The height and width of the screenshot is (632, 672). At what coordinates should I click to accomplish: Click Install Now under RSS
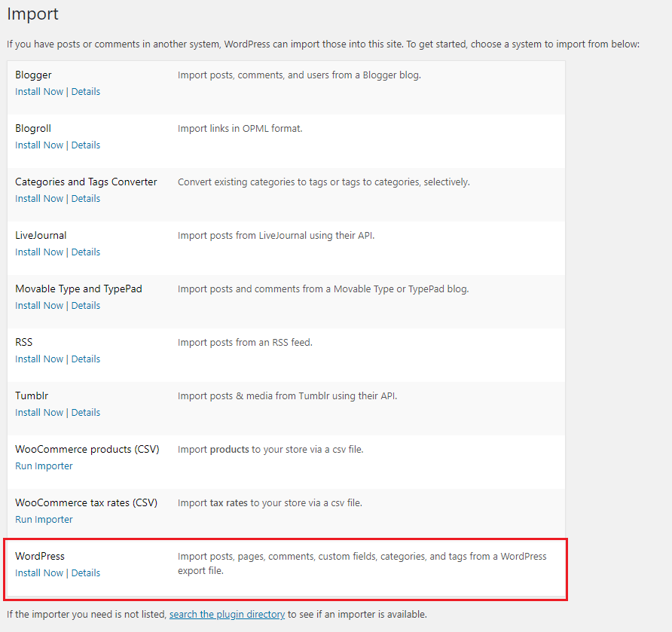tap(39, 359)
